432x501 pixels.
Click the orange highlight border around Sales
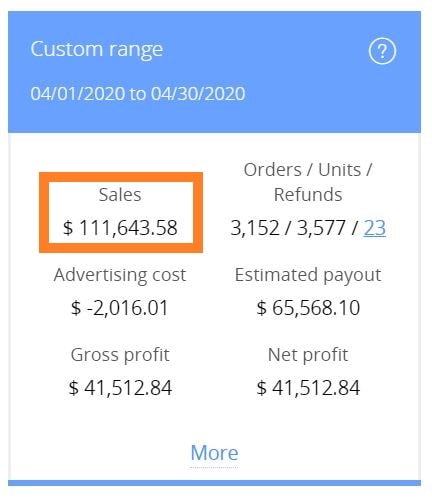click(x=121, y=177)
